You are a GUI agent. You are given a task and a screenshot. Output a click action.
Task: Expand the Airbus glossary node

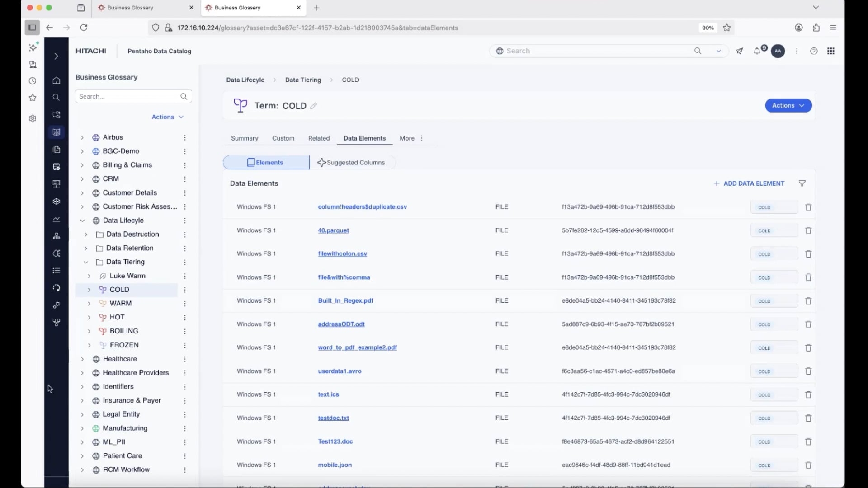point(82,137)
